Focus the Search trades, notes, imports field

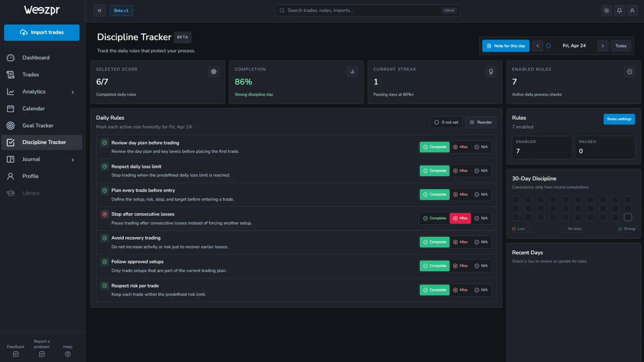tap(368, 11)
